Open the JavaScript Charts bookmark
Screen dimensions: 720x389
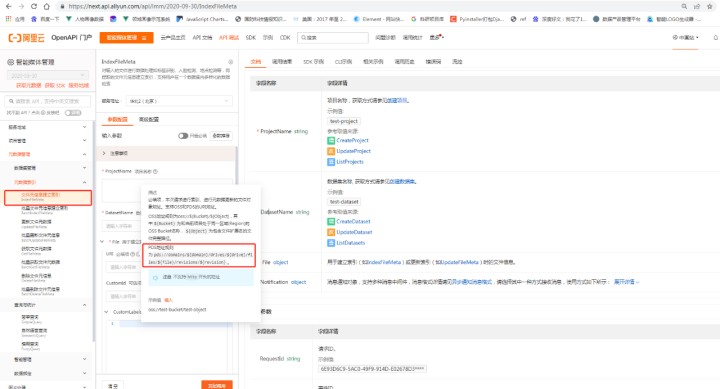pyautogui.click(x=202, y=19)
